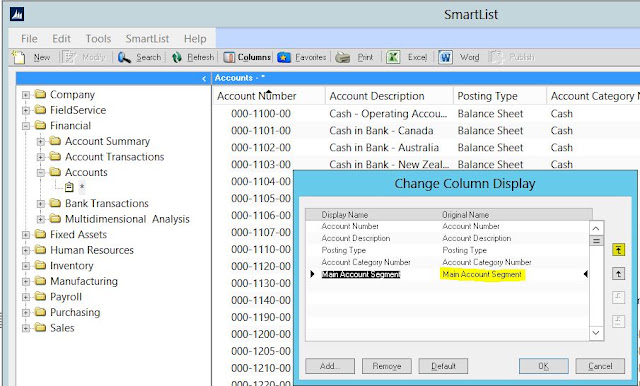Screen dimensions: 640x386
Task: Expand the Fixed Assets node
Action: click(x=26, y=235)
